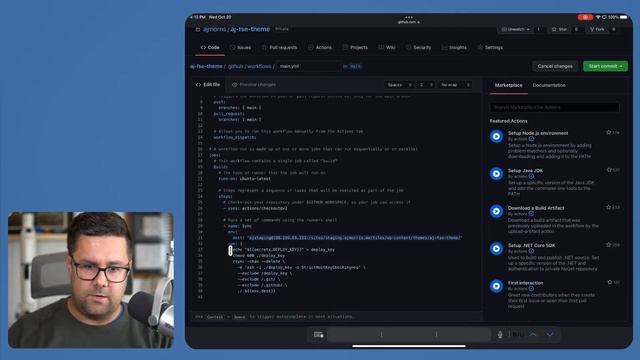Click the repository owner name link

[214, 29]
